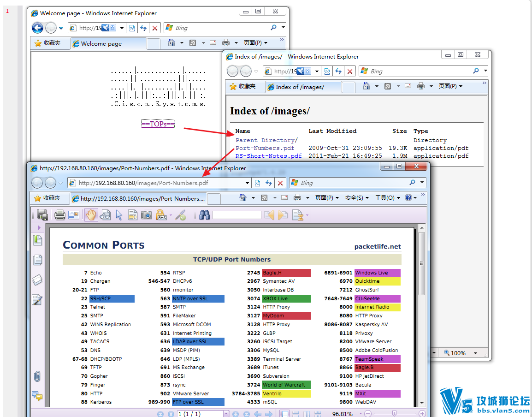Activate the snapshot camera tool
Screen dimensions: 532x417
coord(146,215)
